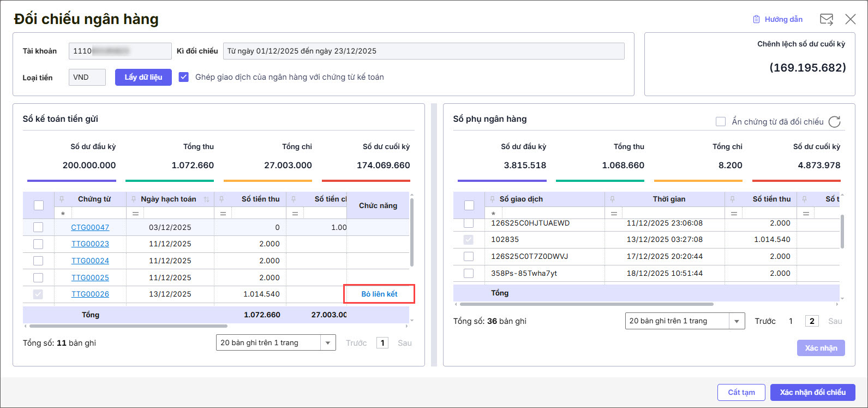Image resolution: width=868 pixels, height=408 pixels.
Task: Click the Kì đối chiếu date range field
Action: (423, 51)
